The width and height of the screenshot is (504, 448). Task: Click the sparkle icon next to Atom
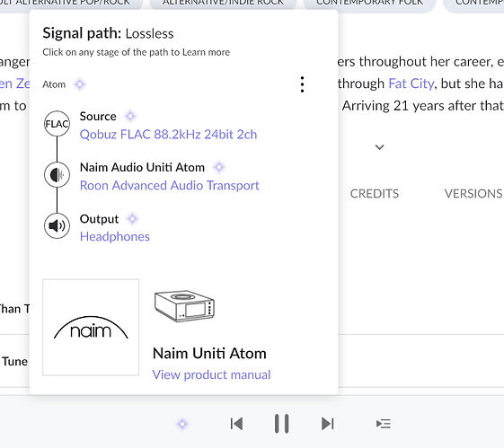tap(80, 84)
